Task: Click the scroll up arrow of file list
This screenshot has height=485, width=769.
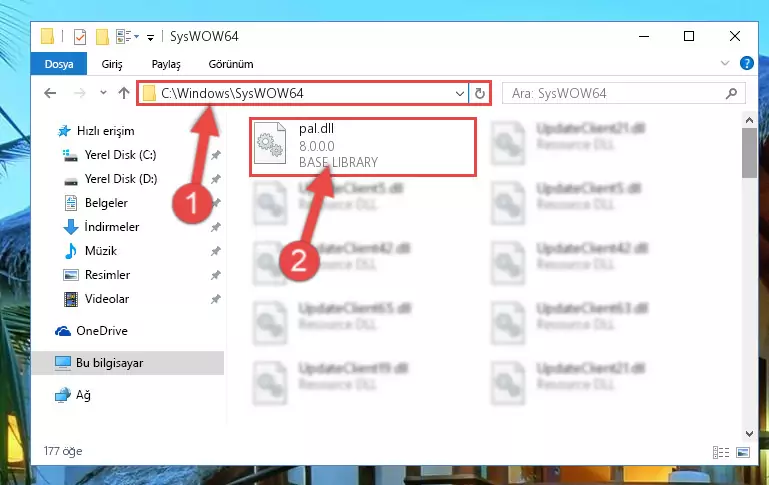Action: [x=749, y=120]
